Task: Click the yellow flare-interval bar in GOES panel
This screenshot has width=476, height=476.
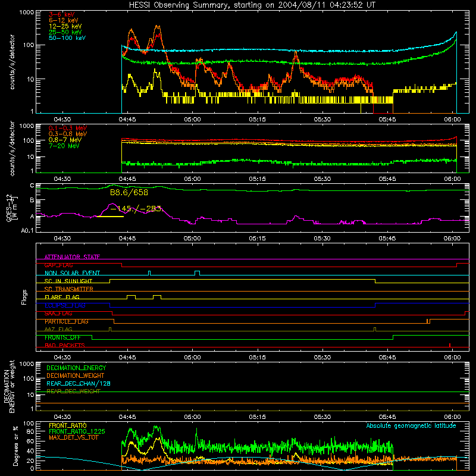Action: (x=110, y=217)
